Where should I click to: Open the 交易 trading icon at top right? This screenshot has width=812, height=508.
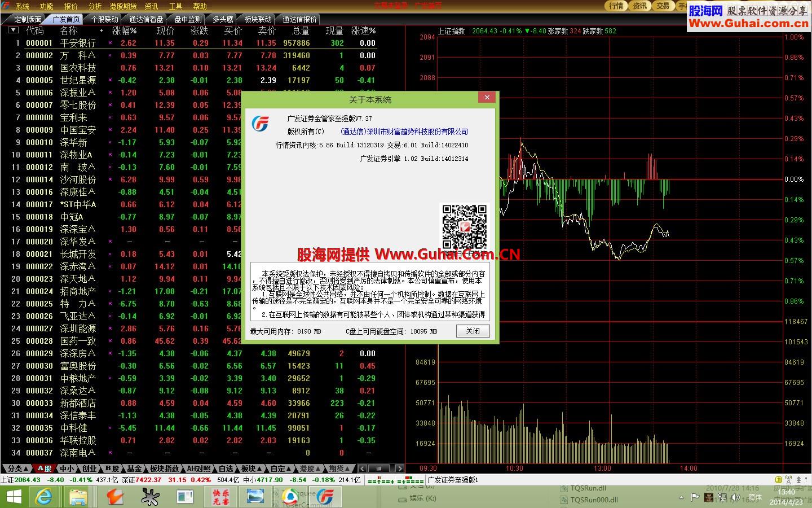(663, 6)
